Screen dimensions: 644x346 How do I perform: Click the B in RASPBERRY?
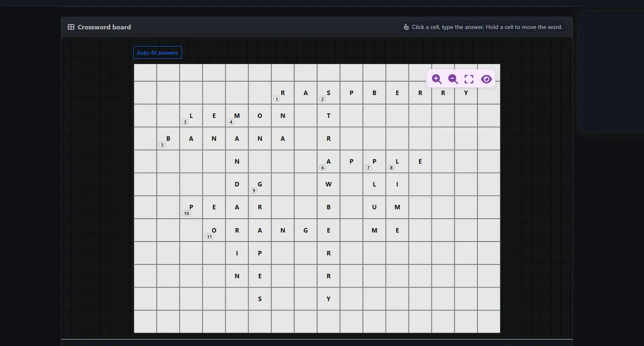374,93
